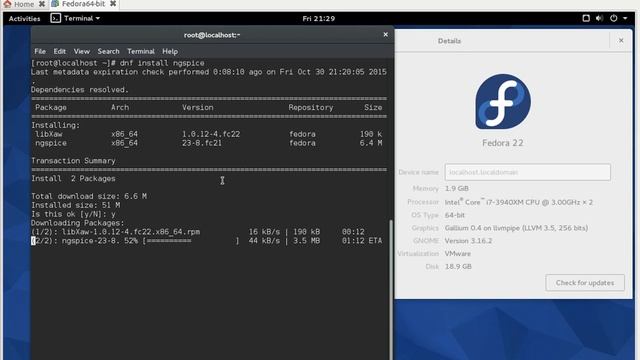The image size is (640, 360).
Task: Open the Search menu in Terminal
Action: coord(108,51)
